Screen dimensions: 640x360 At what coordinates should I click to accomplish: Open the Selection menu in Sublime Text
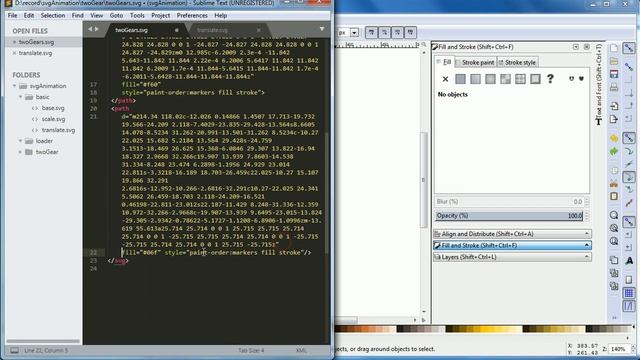53,16
